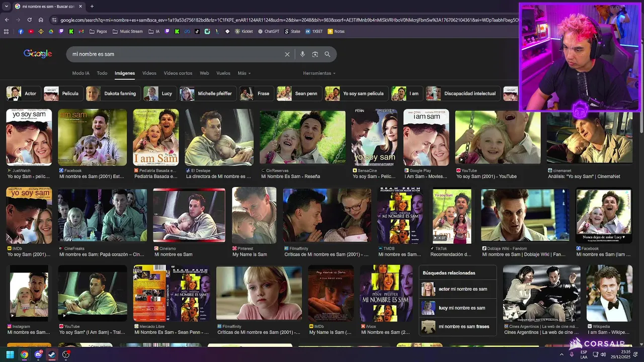Filter images by Michelle pfeiffer chip
Screen dimensions: 644x362
tap(207, 94)
